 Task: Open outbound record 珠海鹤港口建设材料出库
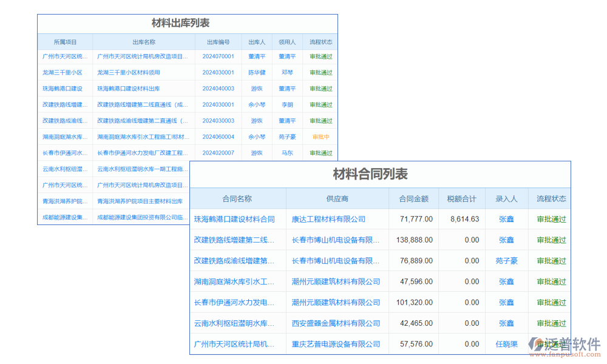pos(129,88)
